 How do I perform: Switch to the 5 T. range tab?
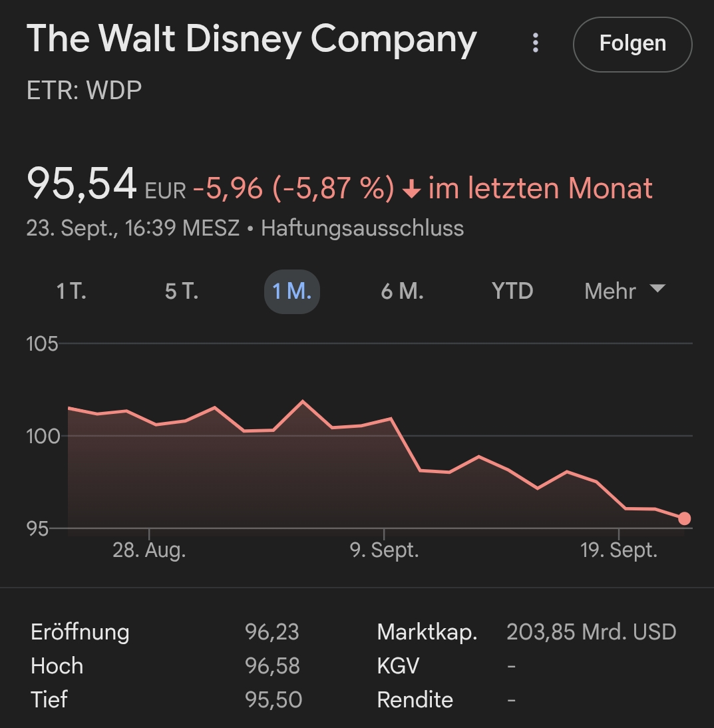(x=182, y=291)
